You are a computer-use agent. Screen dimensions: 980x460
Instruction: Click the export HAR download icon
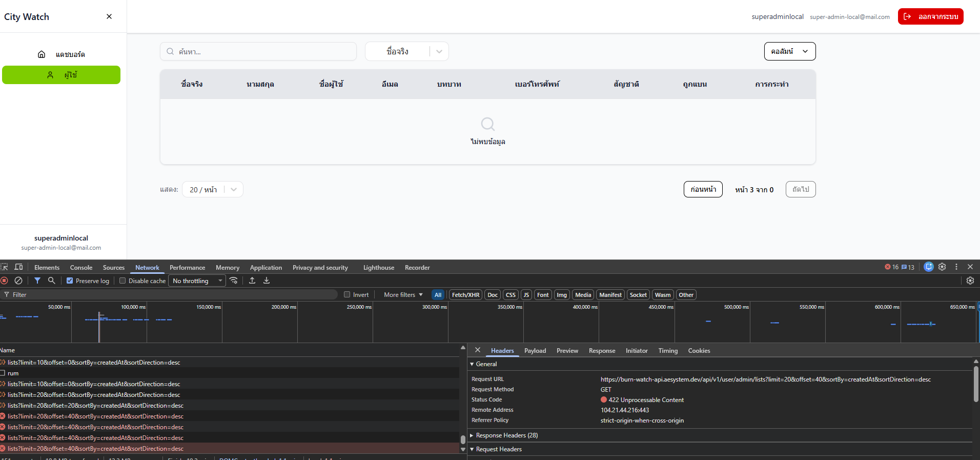tap(267, 281)
